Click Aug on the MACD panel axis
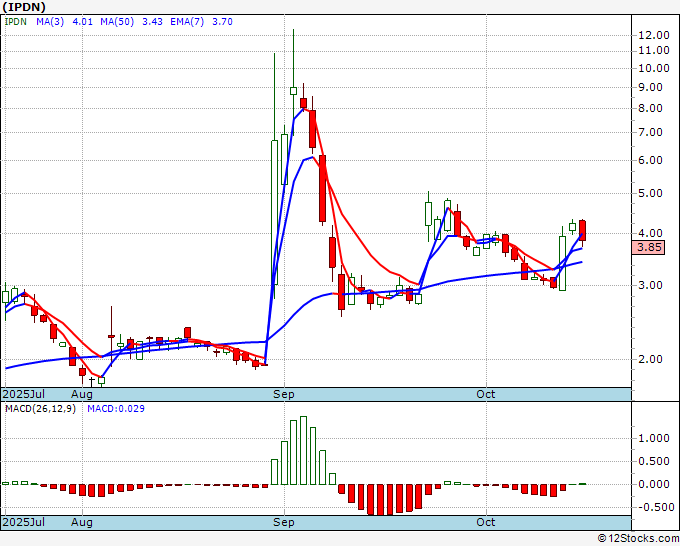The image size is (680, 546). (x=82, y=522)
